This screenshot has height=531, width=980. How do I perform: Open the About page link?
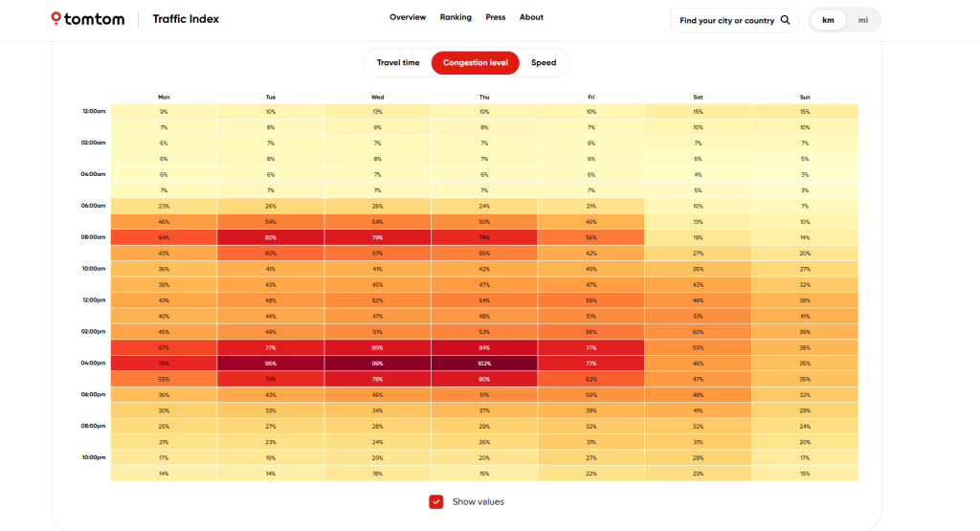531,17
